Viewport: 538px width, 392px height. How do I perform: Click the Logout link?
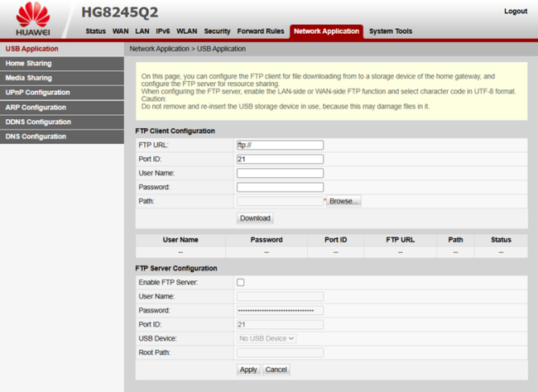515,12
